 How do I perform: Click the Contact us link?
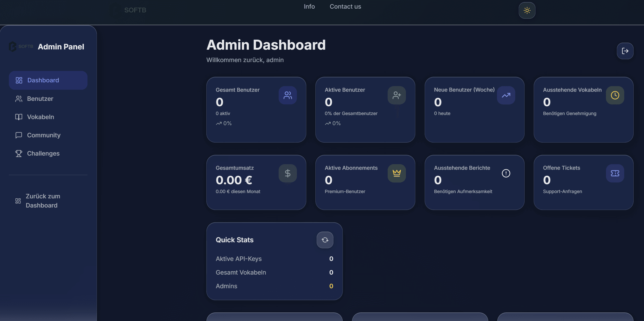pos(345,7)
